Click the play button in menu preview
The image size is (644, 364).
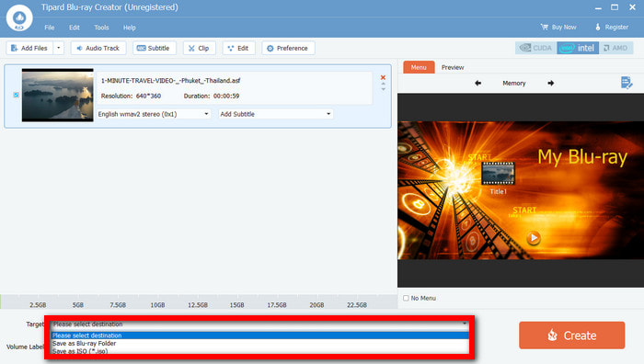point(534,237)
